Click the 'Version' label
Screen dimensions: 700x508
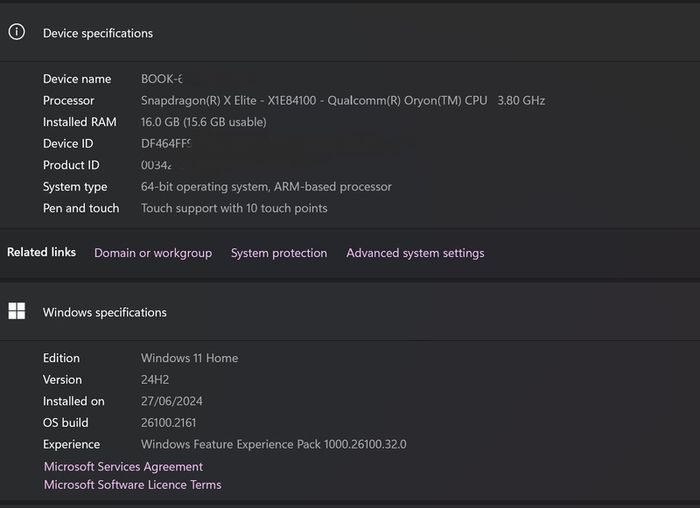point(62,380)
